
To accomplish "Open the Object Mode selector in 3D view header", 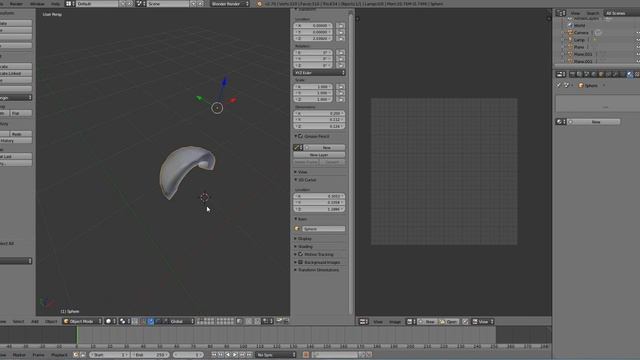I will (82, 321).
